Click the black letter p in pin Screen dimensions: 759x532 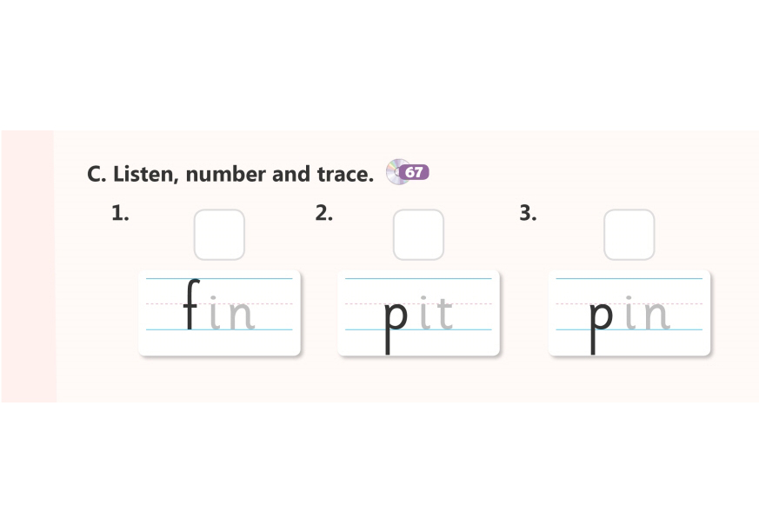pos(601,320)
